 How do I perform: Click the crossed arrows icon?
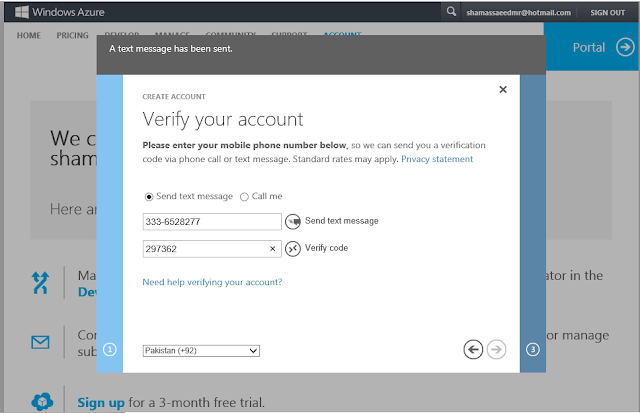tap(40, 283)
